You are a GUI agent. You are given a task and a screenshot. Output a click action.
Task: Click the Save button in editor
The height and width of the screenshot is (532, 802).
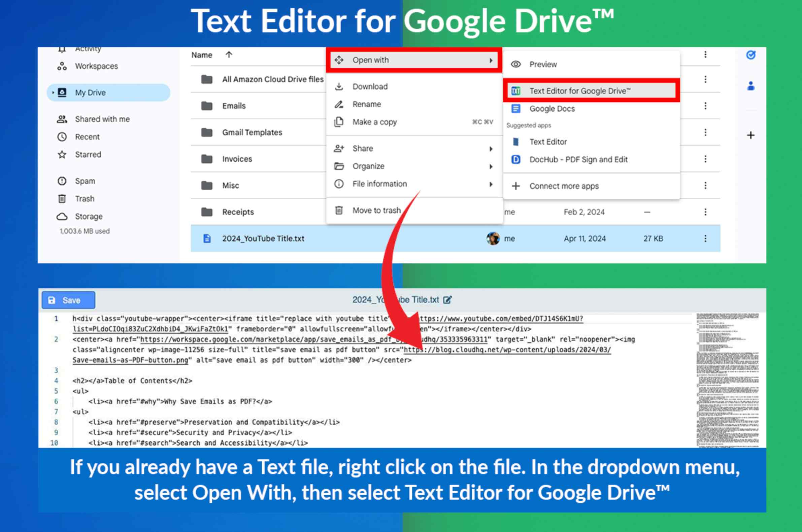pos(68,300)
